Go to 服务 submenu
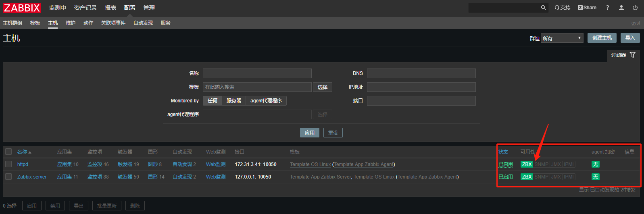The image size is (644, 214). [166, 23]
